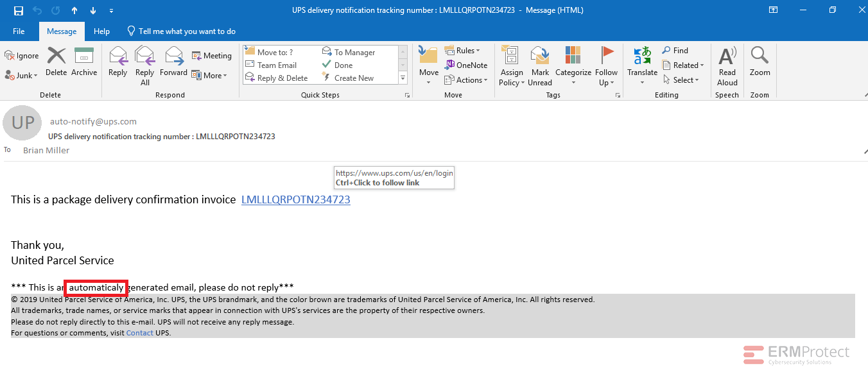Open the Select dropdown
The height and width of the screenshot is (372, 868).
[x=681, y=80]
